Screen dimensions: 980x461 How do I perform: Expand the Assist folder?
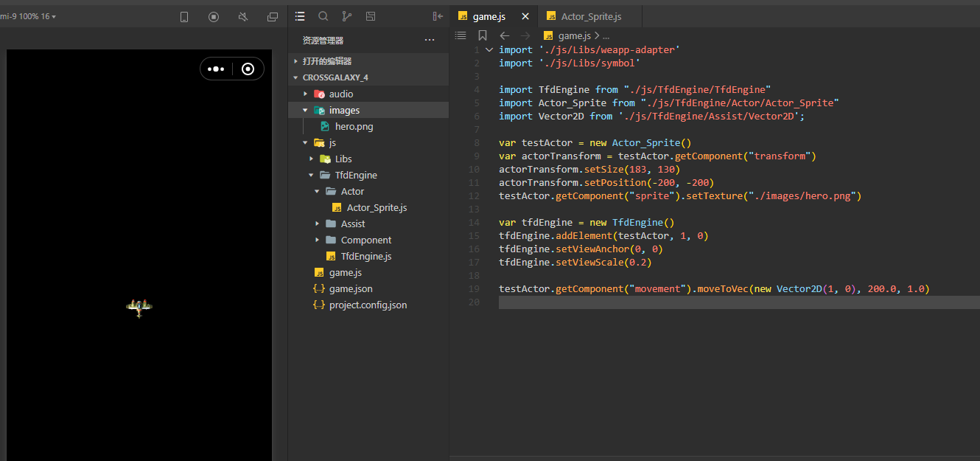point(368,223)
